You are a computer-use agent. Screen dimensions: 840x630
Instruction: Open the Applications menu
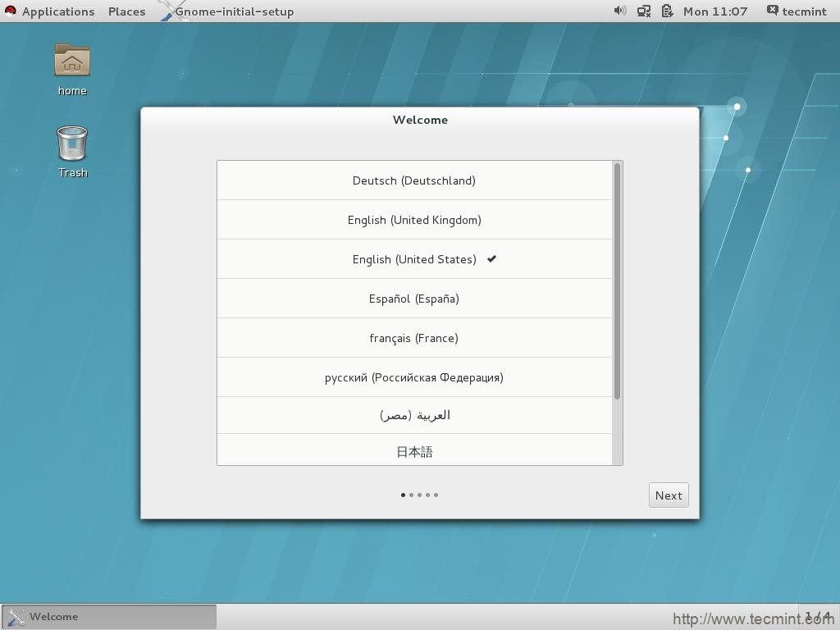click(x=58, y=11)
